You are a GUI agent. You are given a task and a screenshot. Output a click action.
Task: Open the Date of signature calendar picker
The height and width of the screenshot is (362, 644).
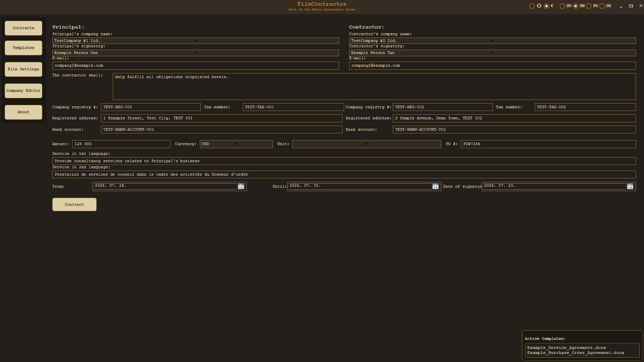[630, 186]
